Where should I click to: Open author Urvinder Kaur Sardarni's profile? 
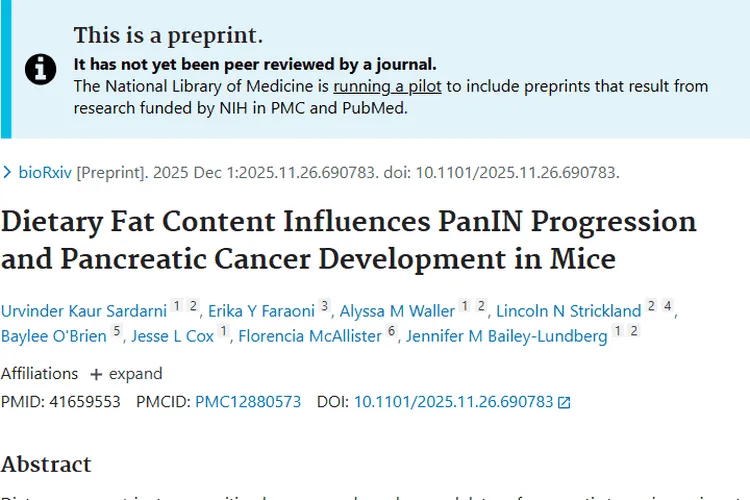click(83, 310)
